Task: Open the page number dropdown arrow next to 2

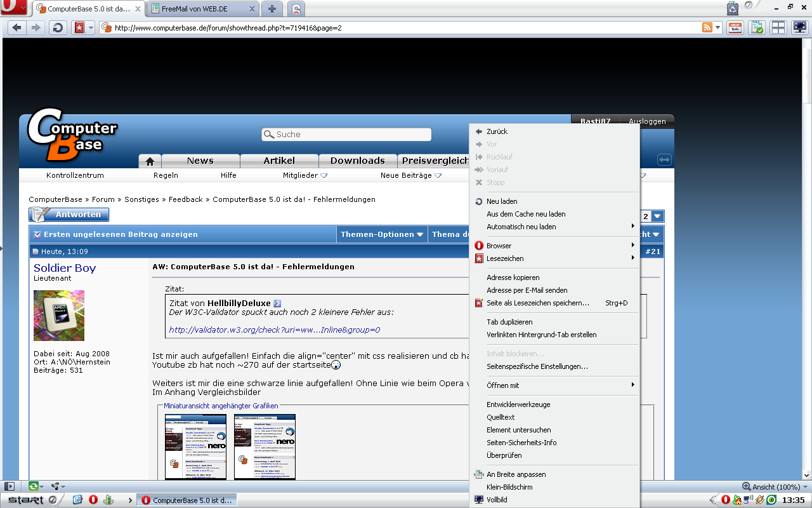Action: [x=658, y=217]
